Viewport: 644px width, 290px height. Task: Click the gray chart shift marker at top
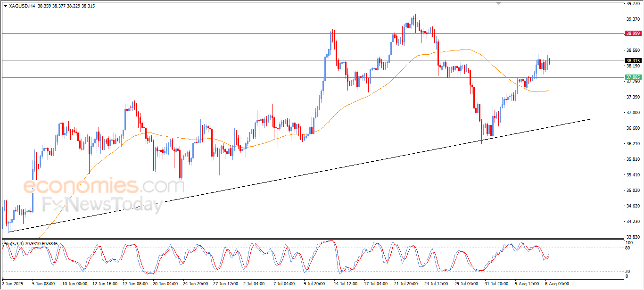(x=499, y=3)
